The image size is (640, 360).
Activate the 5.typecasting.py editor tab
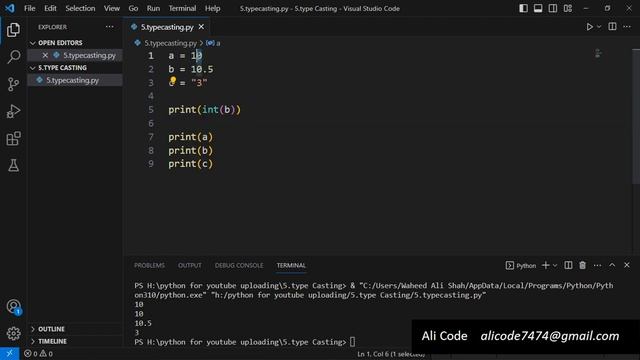pos(167,27)
